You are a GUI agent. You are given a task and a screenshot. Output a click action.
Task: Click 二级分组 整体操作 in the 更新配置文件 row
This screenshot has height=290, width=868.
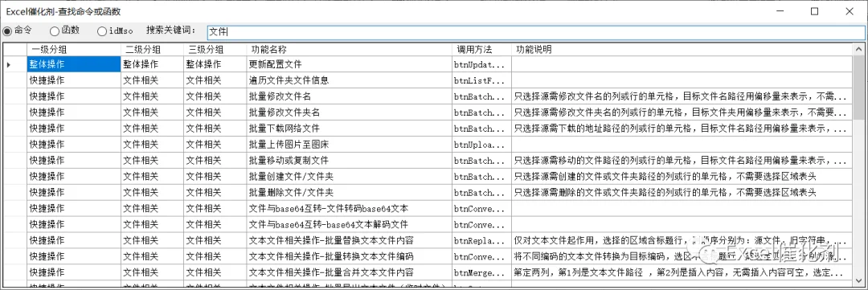pyautogui.click(x=152, y=64)
